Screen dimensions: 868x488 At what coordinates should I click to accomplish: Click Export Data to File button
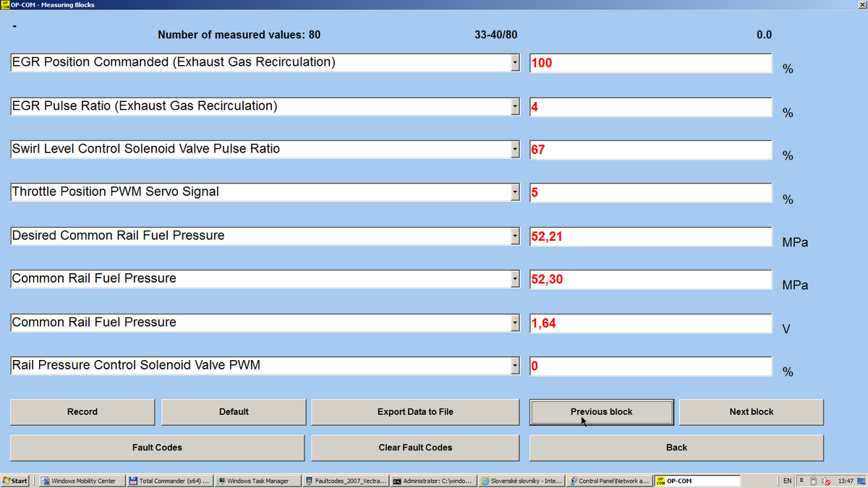415,412
